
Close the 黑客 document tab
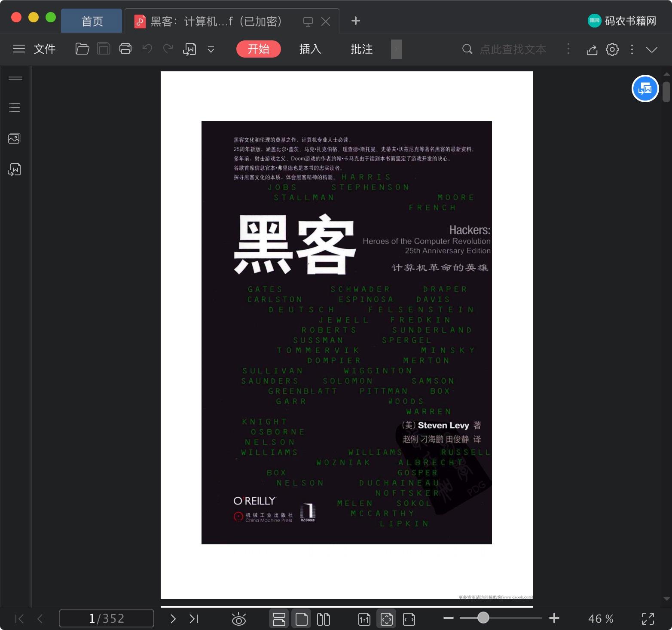click(x=326, y=21)
